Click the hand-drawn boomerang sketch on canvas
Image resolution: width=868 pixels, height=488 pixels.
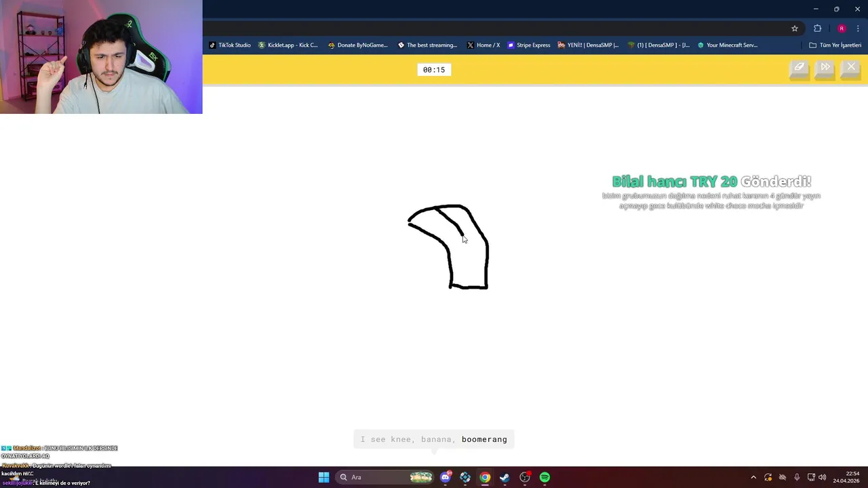point(448,247)
